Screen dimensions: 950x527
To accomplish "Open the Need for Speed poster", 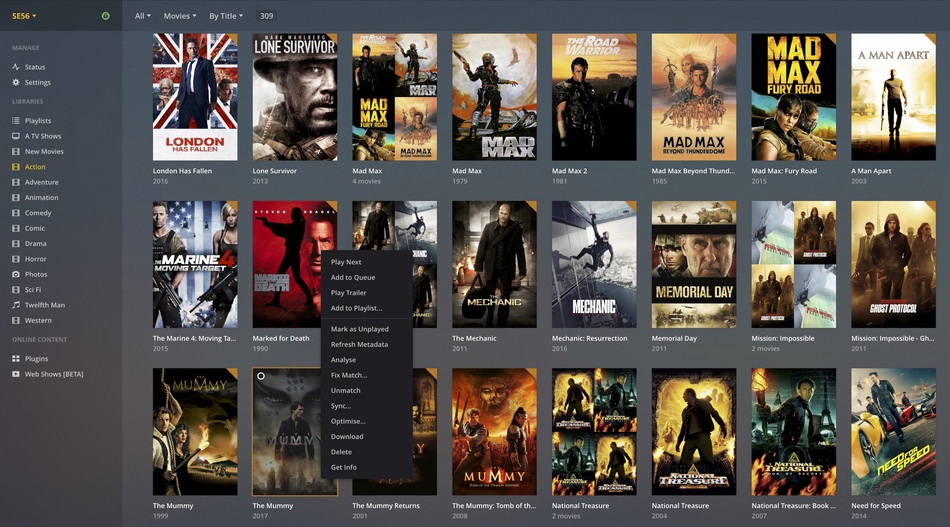I will click(x=894, y=432).
